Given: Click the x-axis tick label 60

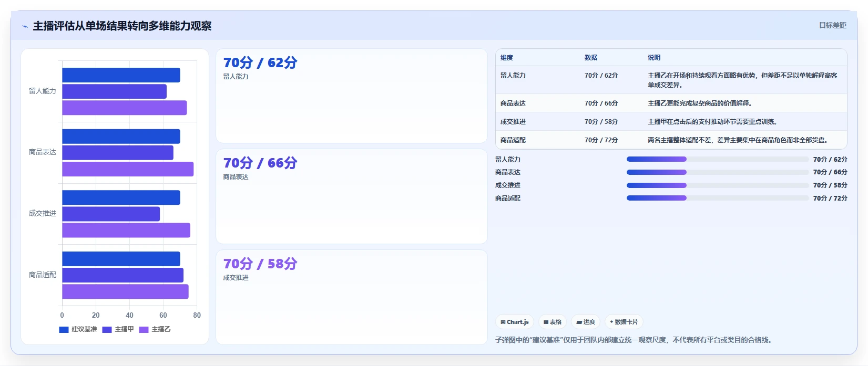Looking at the screenshot, I should coord(163,316).
